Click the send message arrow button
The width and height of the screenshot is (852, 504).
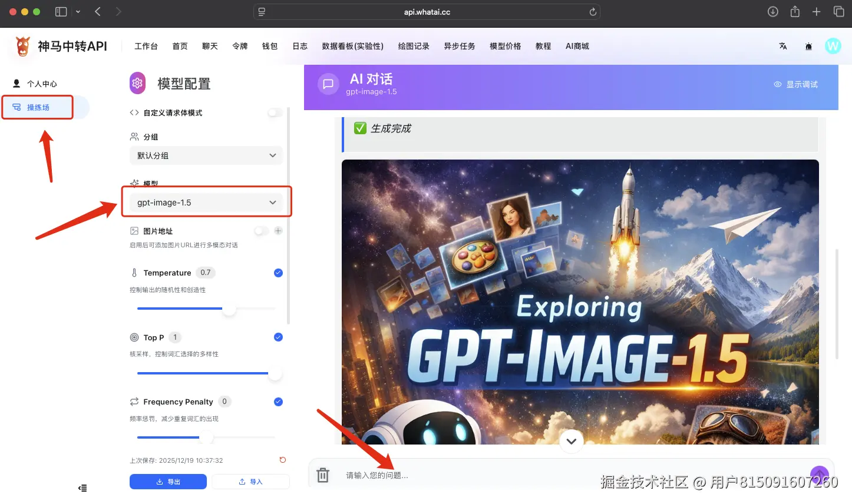tap(820, 475)
